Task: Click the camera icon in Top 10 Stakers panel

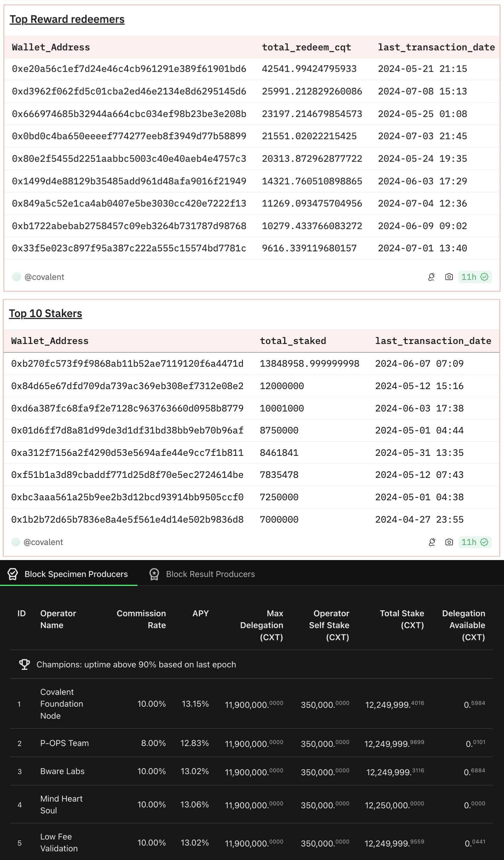Action: pos(449,542)
